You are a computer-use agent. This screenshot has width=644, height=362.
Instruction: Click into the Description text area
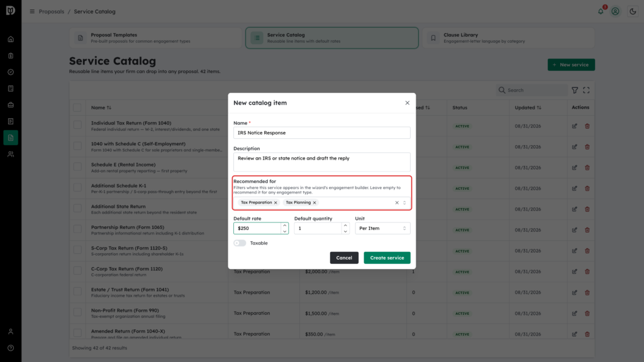321,162
